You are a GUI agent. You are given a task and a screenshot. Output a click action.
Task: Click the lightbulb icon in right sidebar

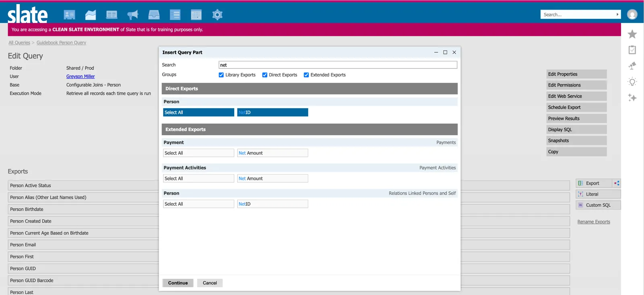(x=632, y=82)
